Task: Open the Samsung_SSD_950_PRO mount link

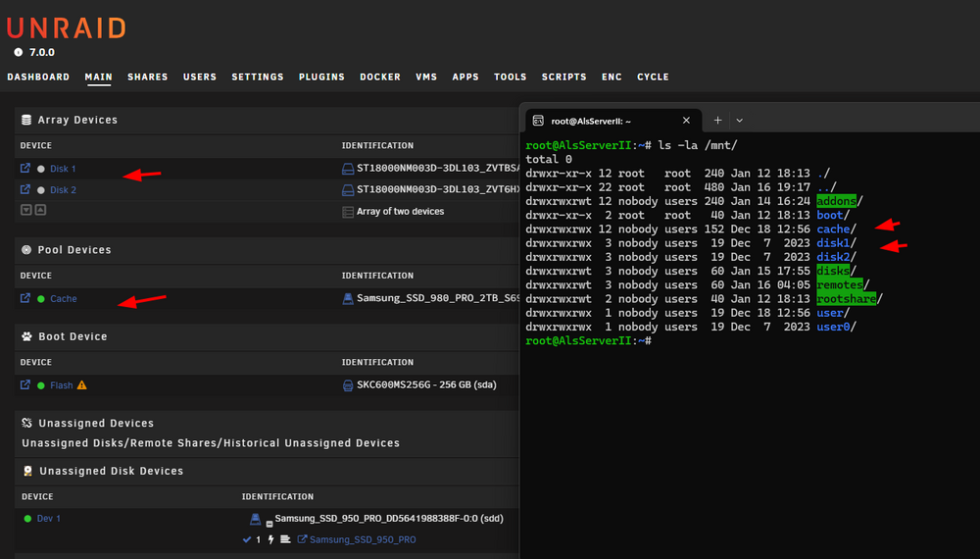Action: click(x=363, y=539)
